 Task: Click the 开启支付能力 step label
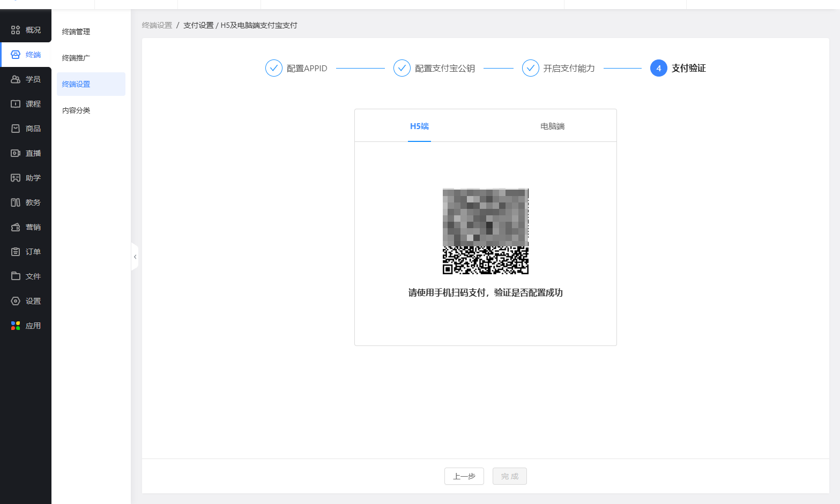pyautogui.click(x=569, y=68)
